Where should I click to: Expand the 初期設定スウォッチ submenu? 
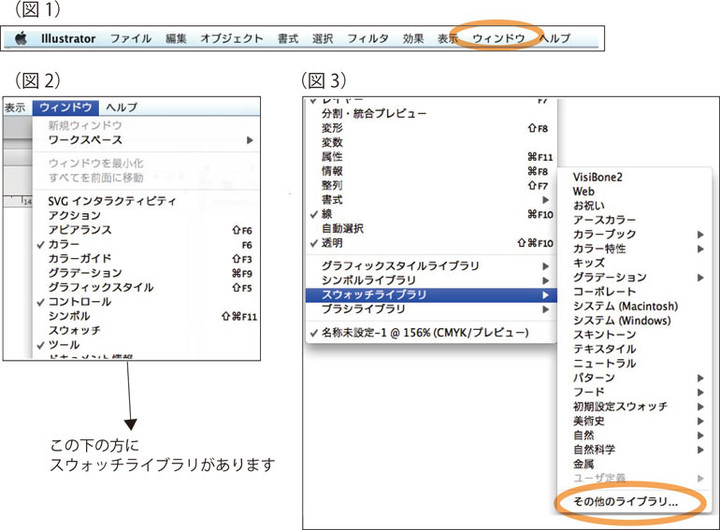tap(634, 406)
